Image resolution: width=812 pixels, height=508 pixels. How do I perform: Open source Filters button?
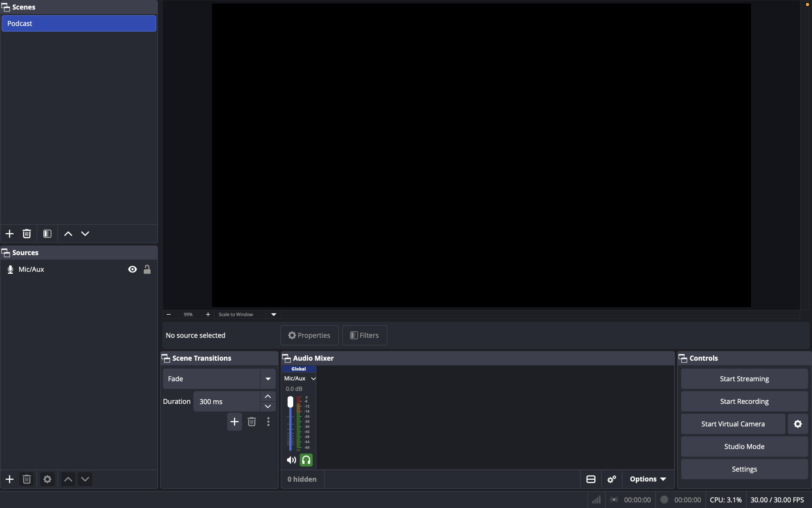(364, 335)
